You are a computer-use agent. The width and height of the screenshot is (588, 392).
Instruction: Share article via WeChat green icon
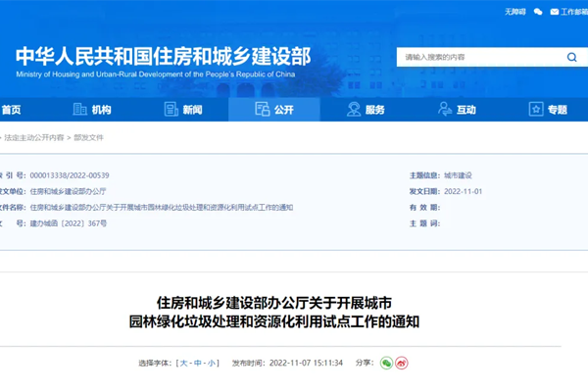coord(387,363)
